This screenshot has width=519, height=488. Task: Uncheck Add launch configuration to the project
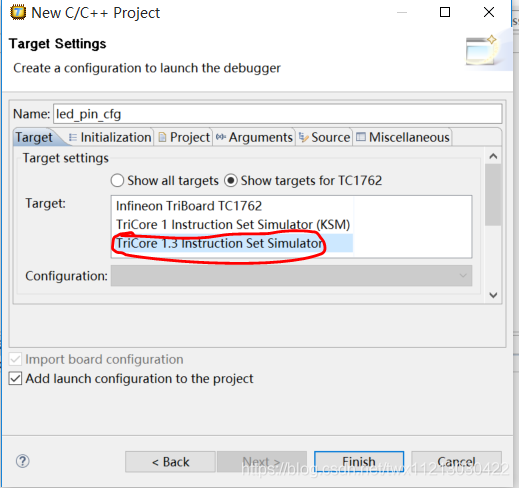15,379
